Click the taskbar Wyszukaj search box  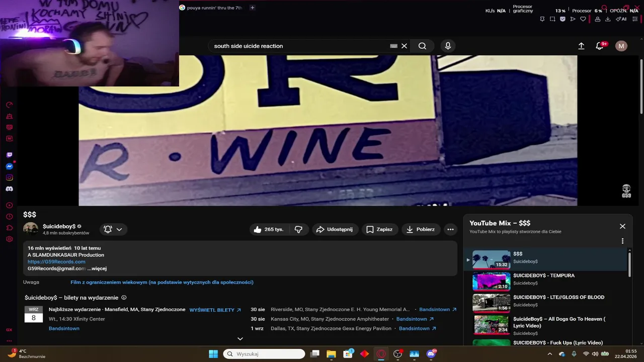tap(264, 354)
